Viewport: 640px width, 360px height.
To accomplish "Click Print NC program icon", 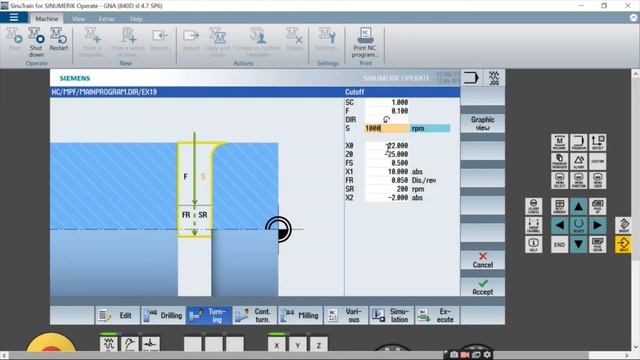I will [x=365, y=42].
